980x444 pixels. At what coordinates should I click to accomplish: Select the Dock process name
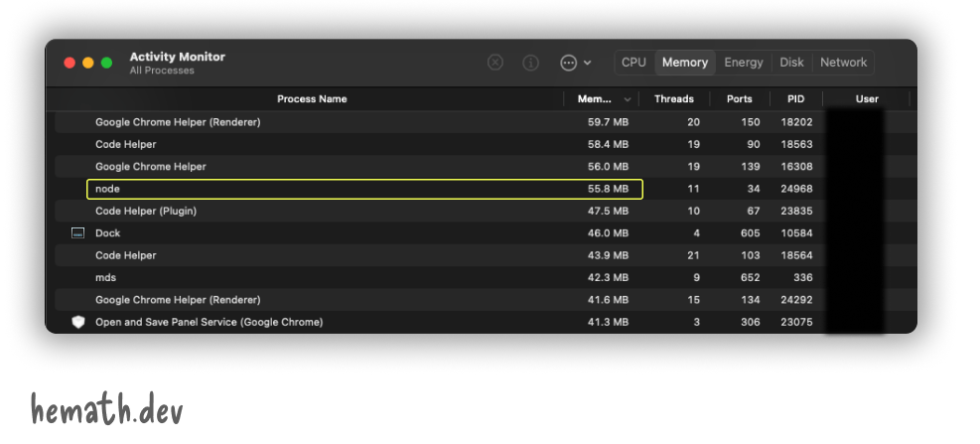coord(107,233)
